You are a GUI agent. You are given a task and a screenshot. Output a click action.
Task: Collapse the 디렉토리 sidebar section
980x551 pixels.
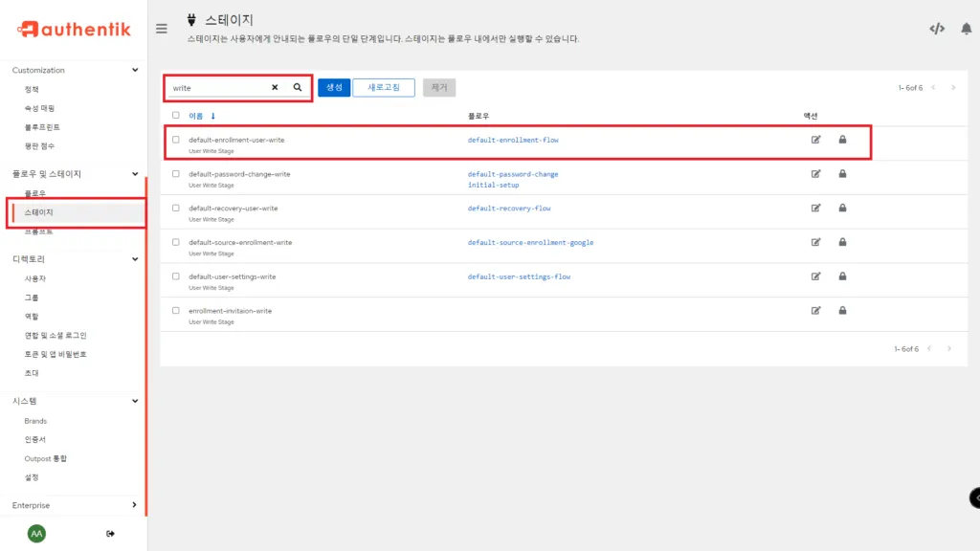135,258
